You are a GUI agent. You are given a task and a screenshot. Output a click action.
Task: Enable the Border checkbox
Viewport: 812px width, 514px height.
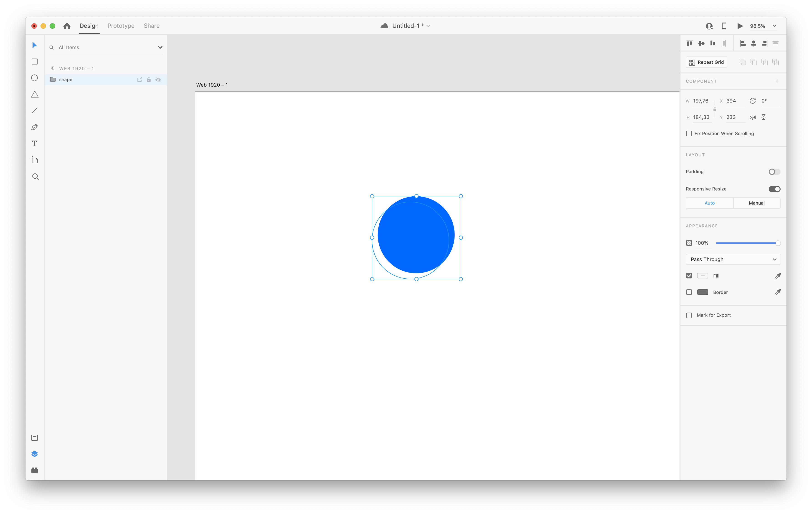click(x=689, y=292)
